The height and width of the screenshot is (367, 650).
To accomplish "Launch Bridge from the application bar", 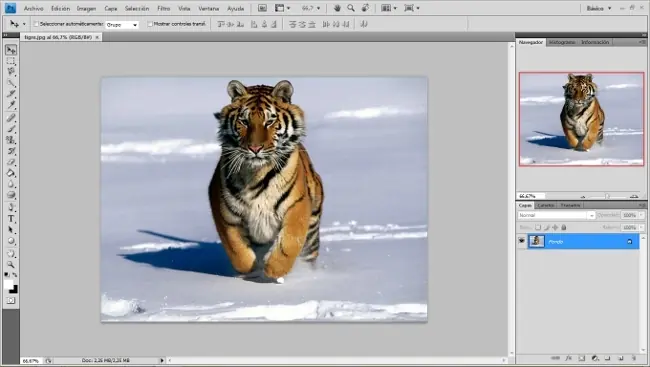I will (262, 8).
